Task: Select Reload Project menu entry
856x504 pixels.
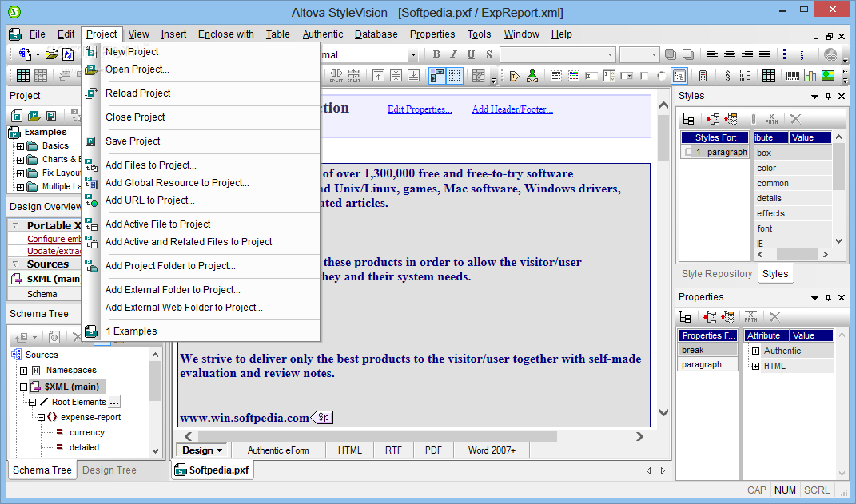Action: (138, 93)
